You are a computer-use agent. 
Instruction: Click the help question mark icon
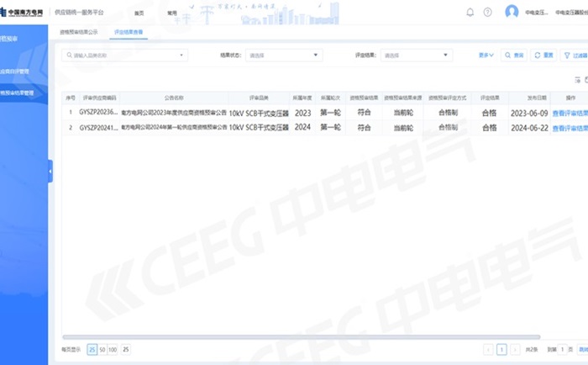coord(487,13)
